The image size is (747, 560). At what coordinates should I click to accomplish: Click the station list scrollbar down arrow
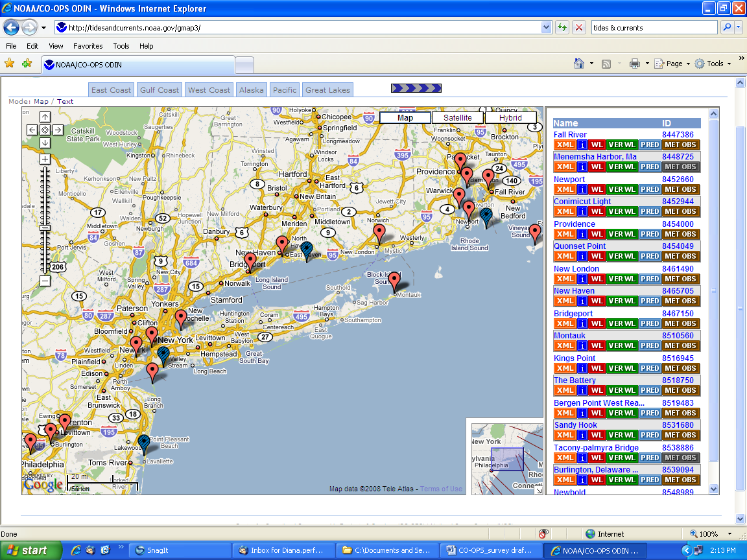(714, 489)
